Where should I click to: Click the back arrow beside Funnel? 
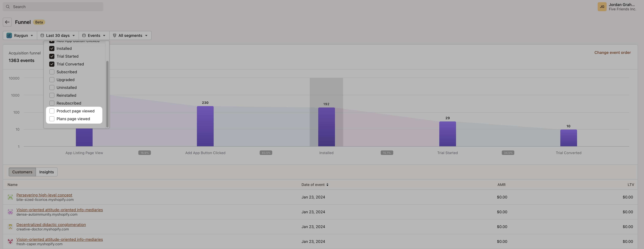(7, 22)
